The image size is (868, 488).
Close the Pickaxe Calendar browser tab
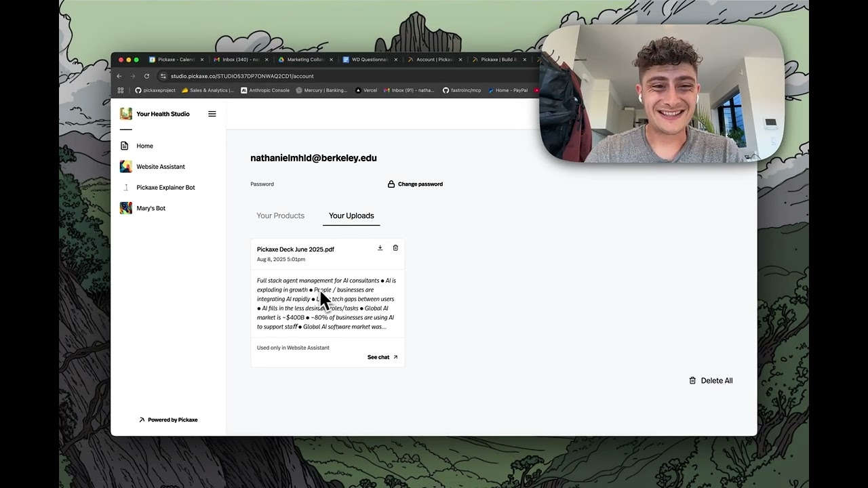click(202, 60)
